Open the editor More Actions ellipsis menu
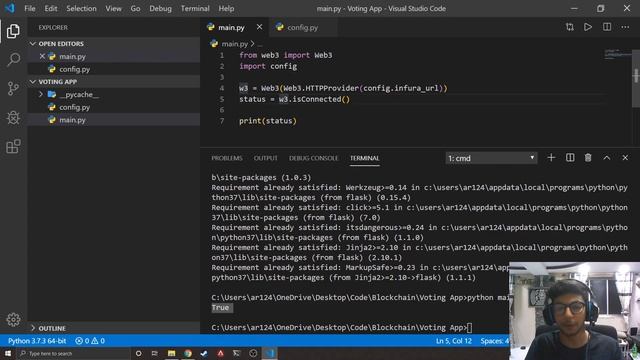 (x=625, y=27)
